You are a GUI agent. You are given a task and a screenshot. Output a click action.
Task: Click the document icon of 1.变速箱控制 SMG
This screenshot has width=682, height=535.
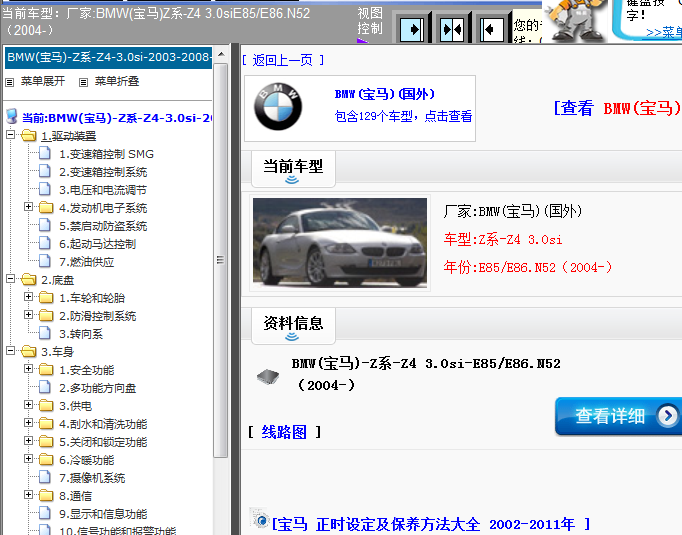[x=45, y=153]
